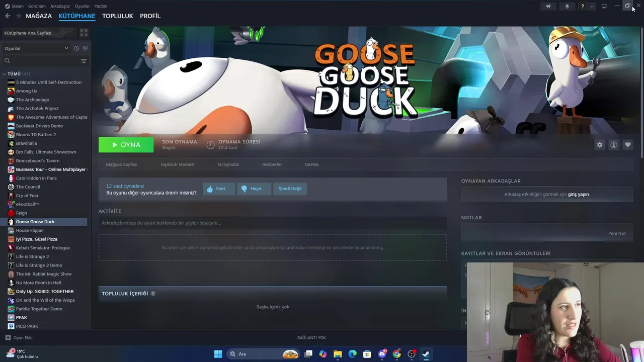Click the activity status input field
Viewport: 644px width, 362px height.
click(x=273, y=223)
